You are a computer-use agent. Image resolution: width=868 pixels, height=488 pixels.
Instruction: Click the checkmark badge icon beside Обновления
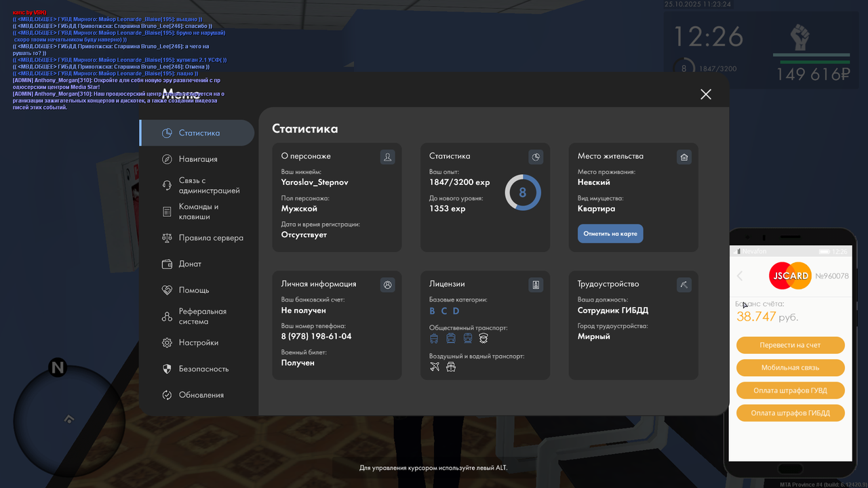pyautogui.click(x=167, y=395)
